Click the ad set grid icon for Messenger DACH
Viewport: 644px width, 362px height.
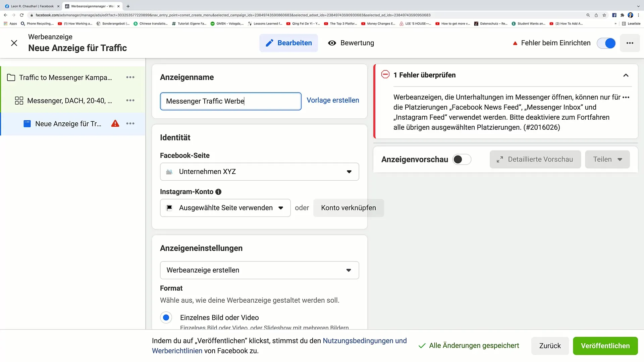click(19, 100)
